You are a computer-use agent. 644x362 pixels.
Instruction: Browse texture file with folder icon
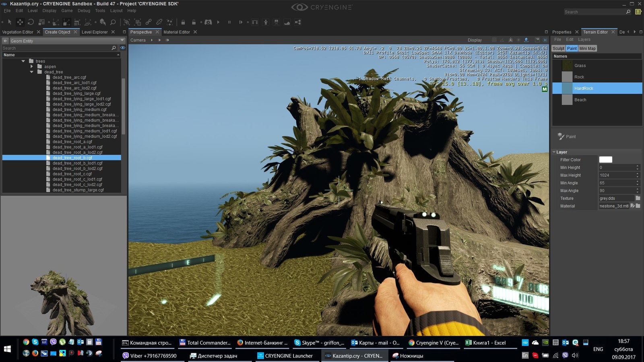[638, 198]
